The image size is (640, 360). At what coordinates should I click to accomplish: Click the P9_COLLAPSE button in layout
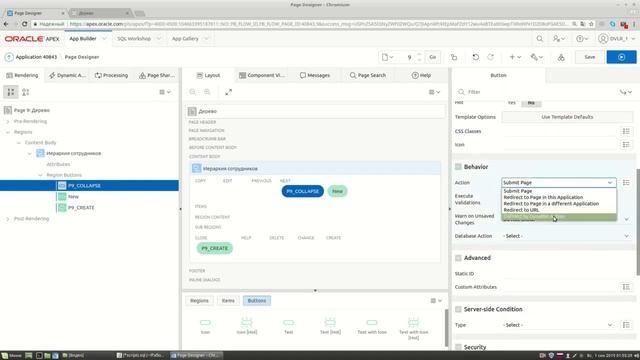302,191
